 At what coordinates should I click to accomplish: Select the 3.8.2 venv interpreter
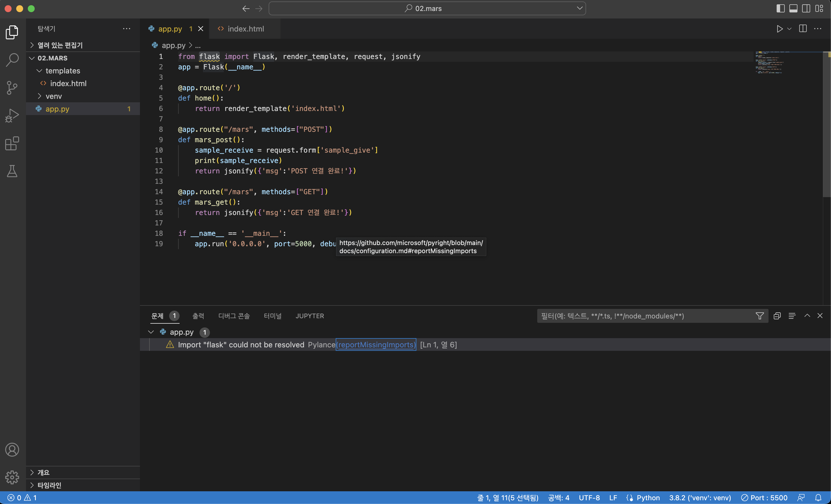pos(700,498)
